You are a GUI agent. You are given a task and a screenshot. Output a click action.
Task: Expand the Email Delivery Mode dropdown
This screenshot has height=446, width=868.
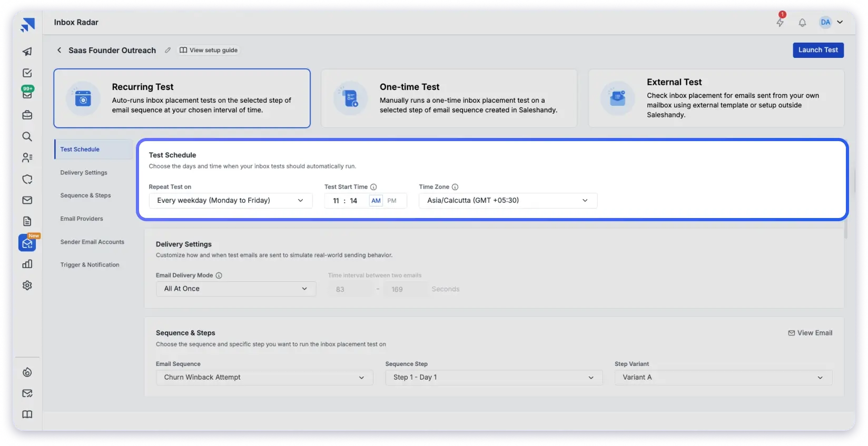235,289
